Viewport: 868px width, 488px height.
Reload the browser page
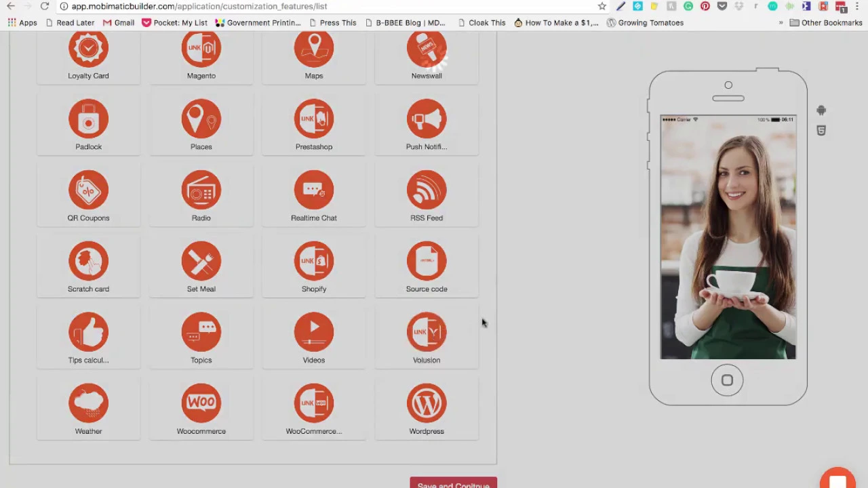[45, 6]
